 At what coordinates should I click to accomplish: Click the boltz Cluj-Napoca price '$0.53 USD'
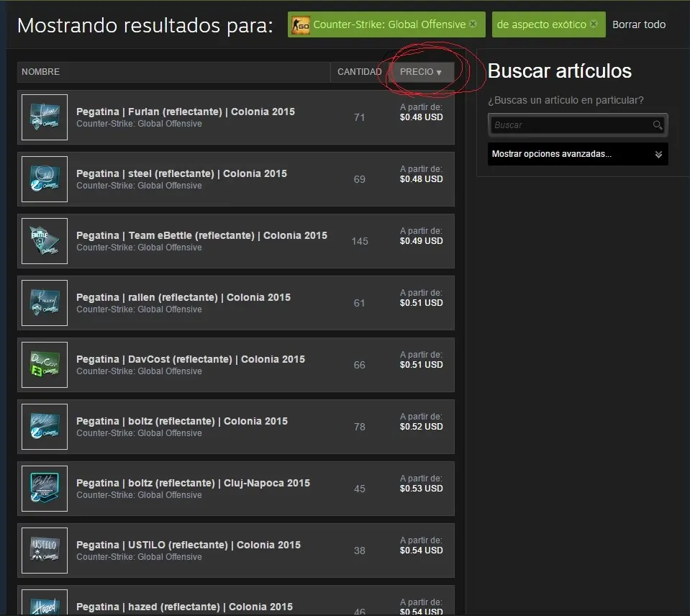point(421,489)
